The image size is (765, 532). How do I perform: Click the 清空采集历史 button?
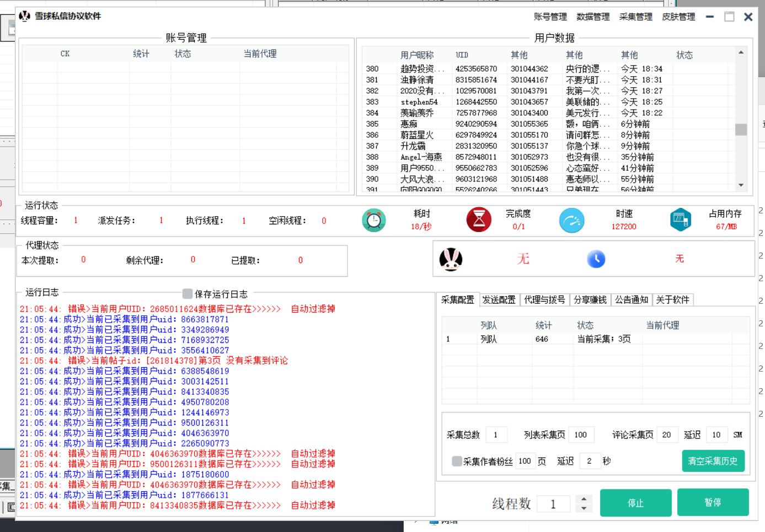[x=713, y=461]
